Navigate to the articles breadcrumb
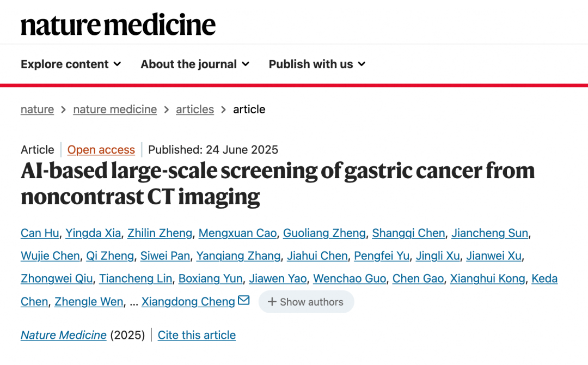This screenshot has width=588, height=365. point(195,109)
